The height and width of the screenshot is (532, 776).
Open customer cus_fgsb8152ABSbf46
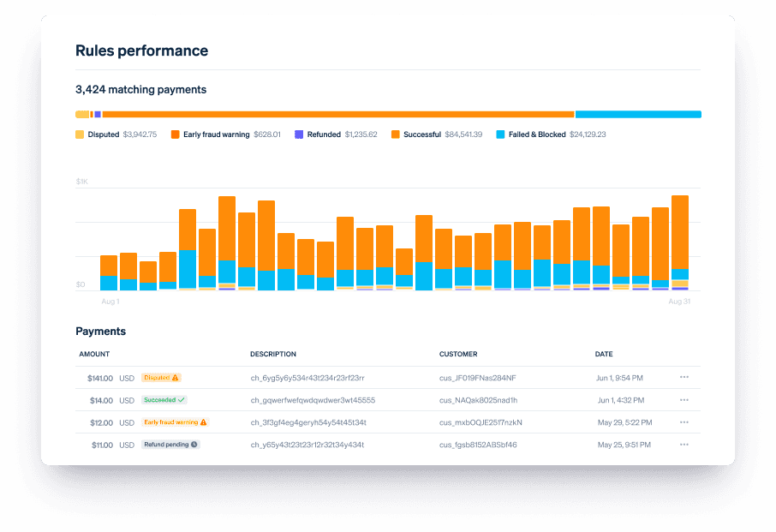[x=478, y=445]
